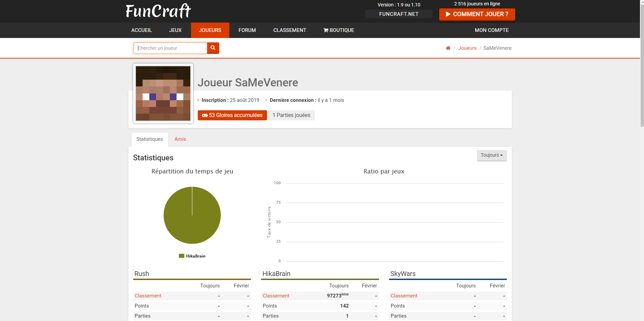
Task: Open the CLASSEMENT page
Action: pos(290,30)
